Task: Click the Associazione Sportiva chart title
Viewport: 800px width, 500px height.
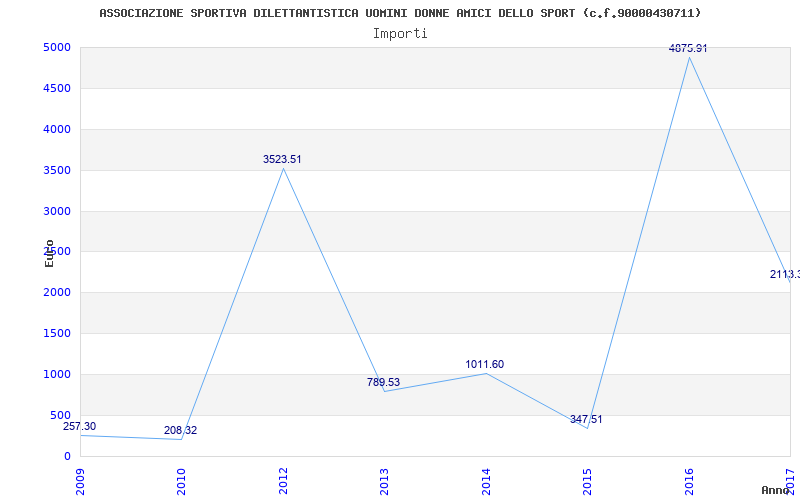Action: (x=400, y=13)
